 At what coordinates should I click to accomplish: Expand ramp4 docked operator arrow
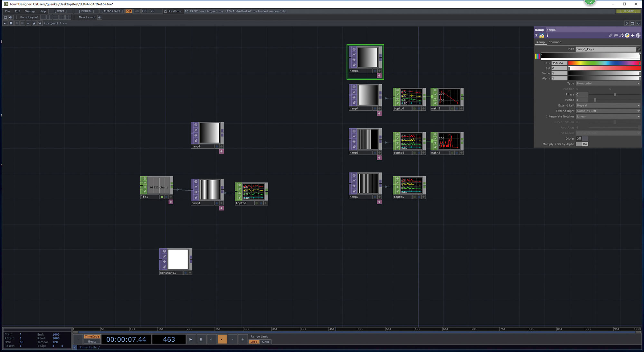point(379,114)
